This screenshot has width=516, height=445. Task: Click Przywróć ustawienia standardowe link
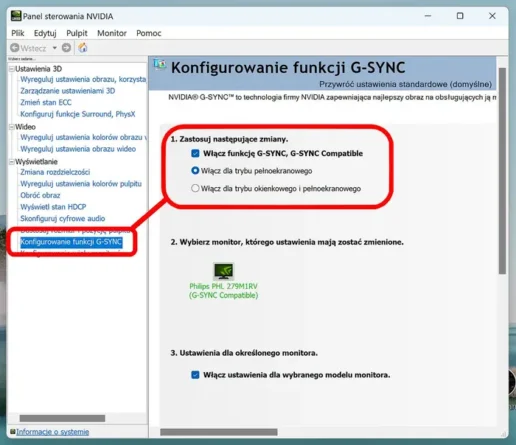405,84
